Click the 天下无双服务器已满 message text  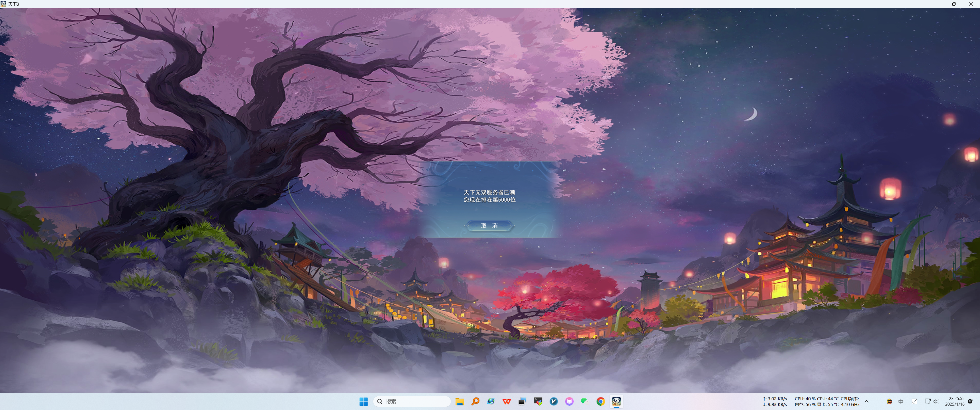coord(489,192)
